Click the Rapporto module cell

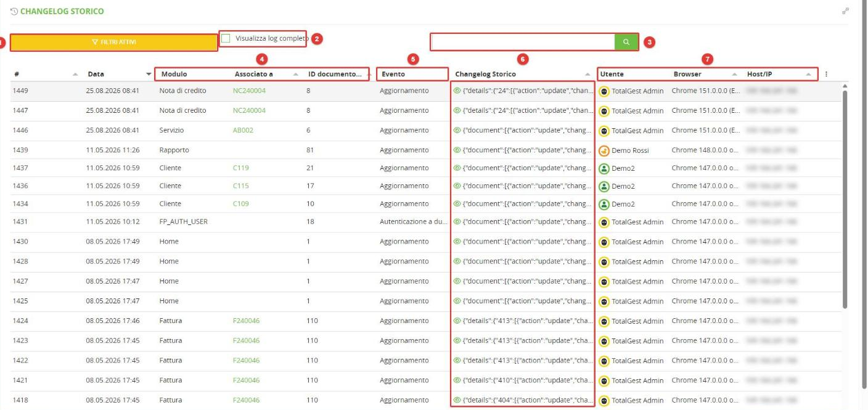[x=174, y=150]
